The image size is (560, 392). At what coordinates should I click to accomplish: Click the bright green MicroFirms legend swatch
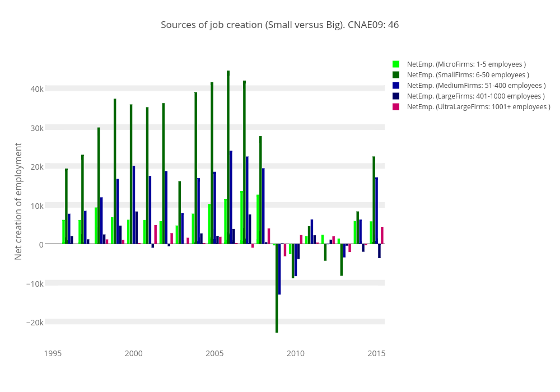[396, 64]
